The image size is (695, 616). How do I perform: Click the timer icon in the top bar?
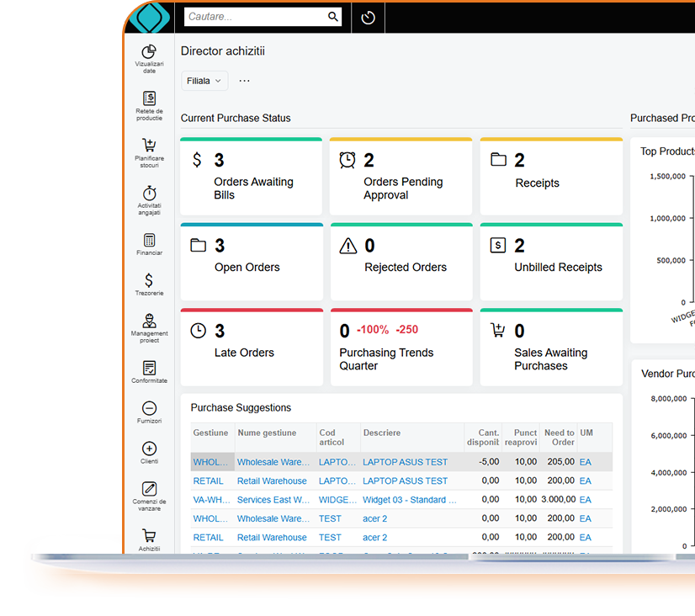[368, 17]
